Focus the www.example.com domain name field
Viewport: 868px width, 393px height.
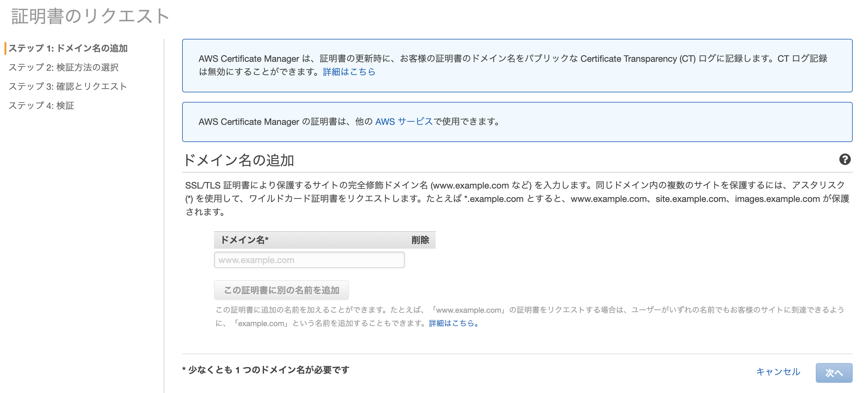coord(309,260)
